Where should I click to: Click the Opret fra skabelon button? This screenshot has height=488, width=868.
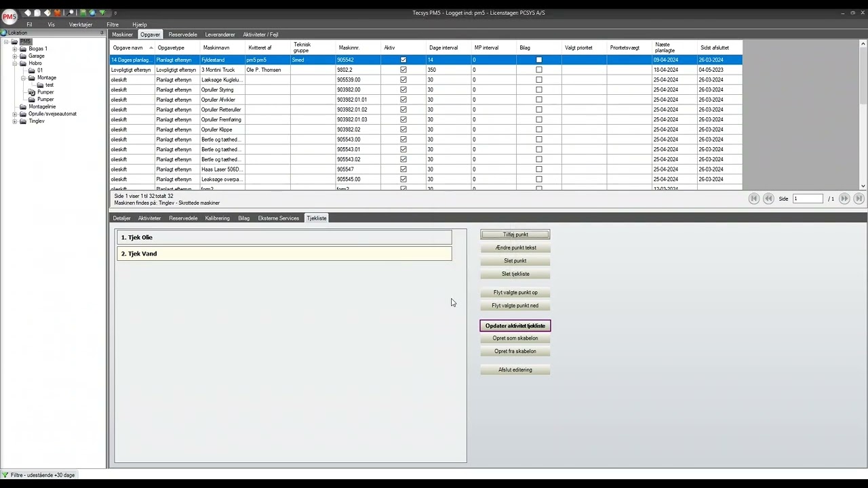point(515,352)
